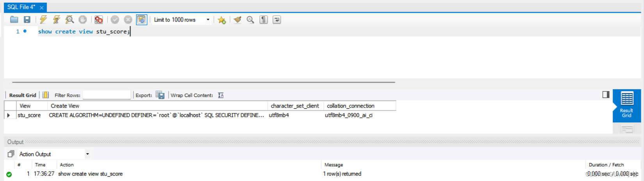Click the line 1 statement marker dot
The width and height of the screenshot is (644, 181).
tap(25, 31)
